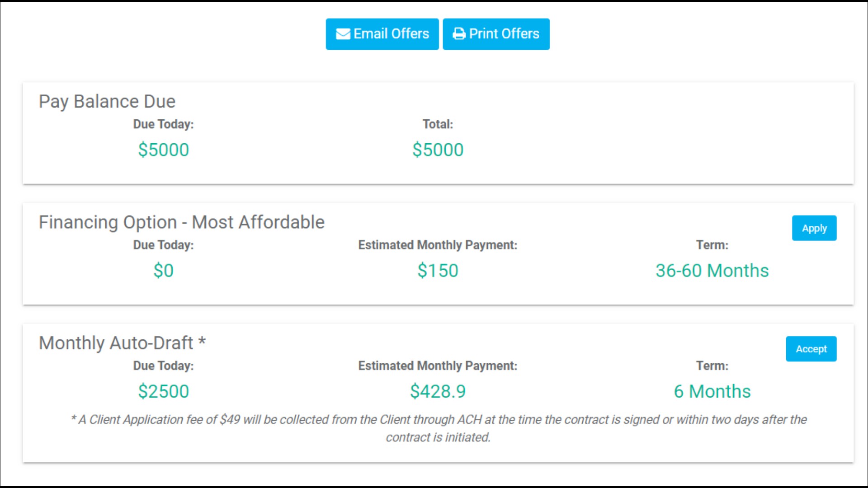This screenshot has width=868, height=488.
Task: Click the Term label in Monthly Auto-Draft card
Action: click(712, 366)
